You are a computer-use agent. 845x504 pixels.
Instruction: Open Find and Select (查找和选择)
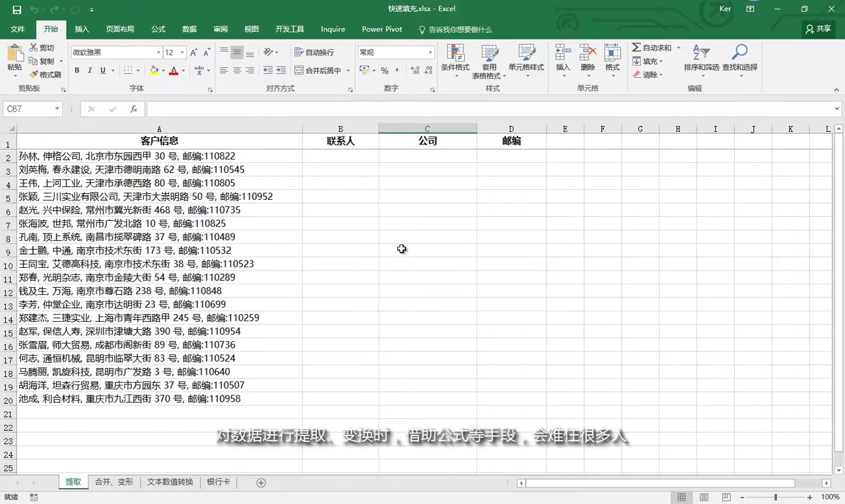tap(739, 61)
